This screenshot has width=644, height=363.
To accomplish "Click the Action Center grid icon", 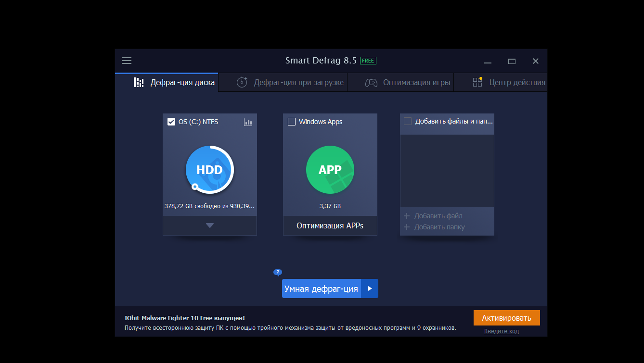I will 477,82.
